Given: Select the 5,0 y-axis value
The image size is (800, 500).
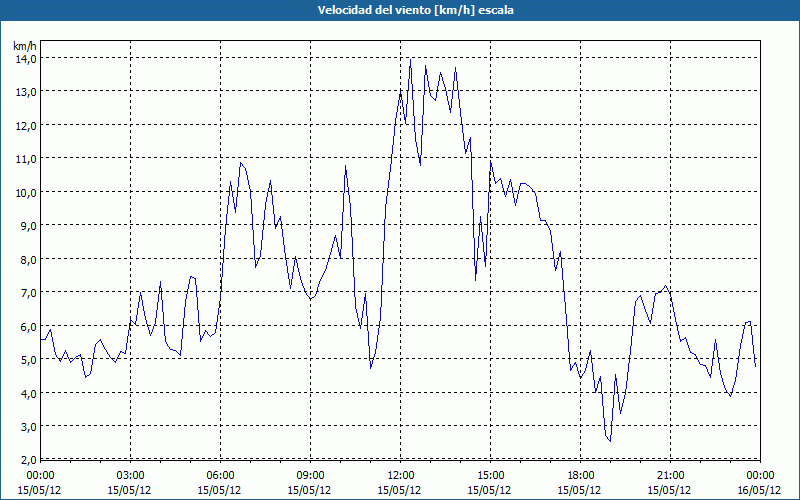Looking at the screenshot, I should coord(28,360).
